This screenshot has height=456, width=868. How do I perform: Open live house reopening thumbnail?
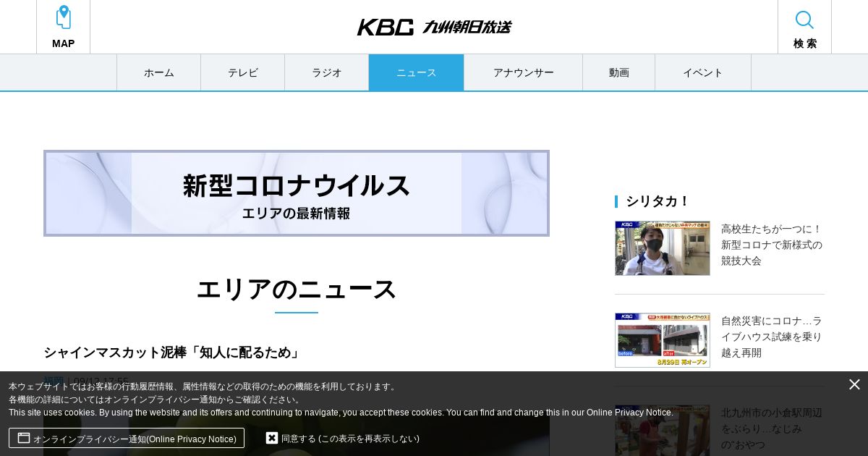pos(663,340)
